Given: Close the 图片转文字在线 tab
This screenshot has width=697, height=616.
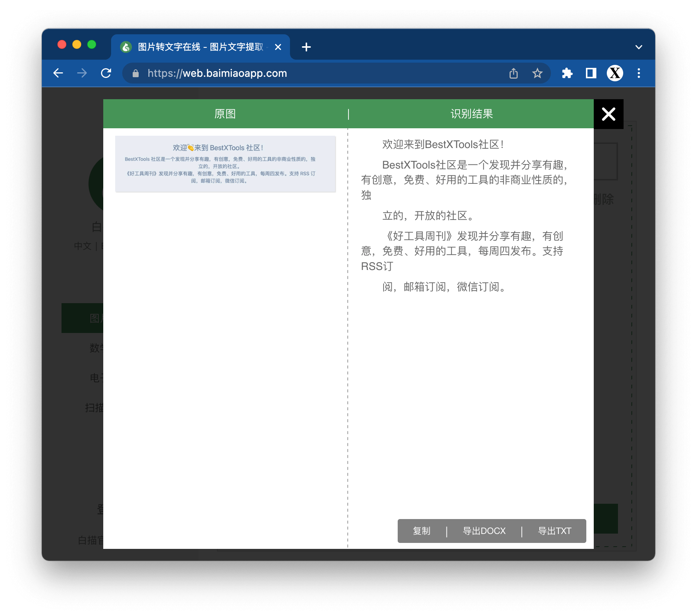Looking at the screenshot, I should [278, 47].
